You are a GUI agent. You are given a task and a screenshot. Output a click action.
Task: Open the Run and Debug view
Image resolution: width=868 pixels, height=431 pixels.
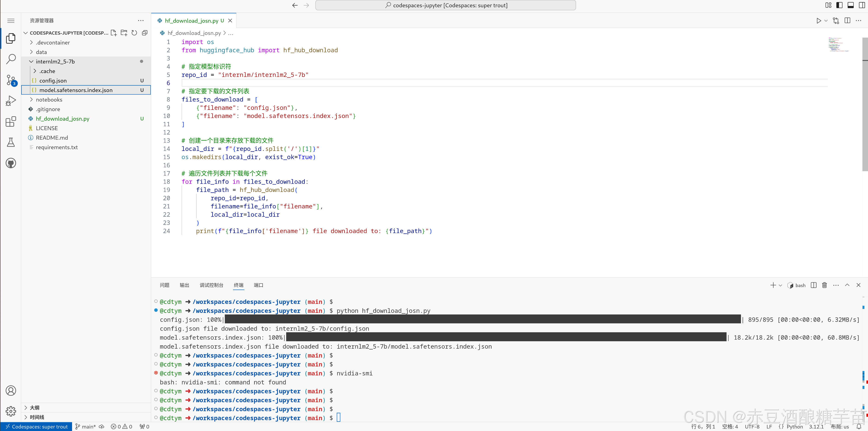[x=10, y=100]
